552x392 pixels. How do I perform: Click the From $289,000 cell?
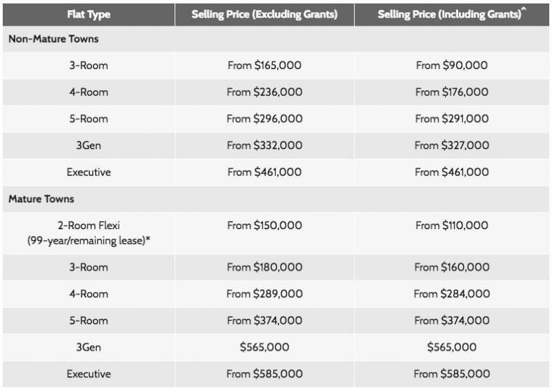point(264,294)
